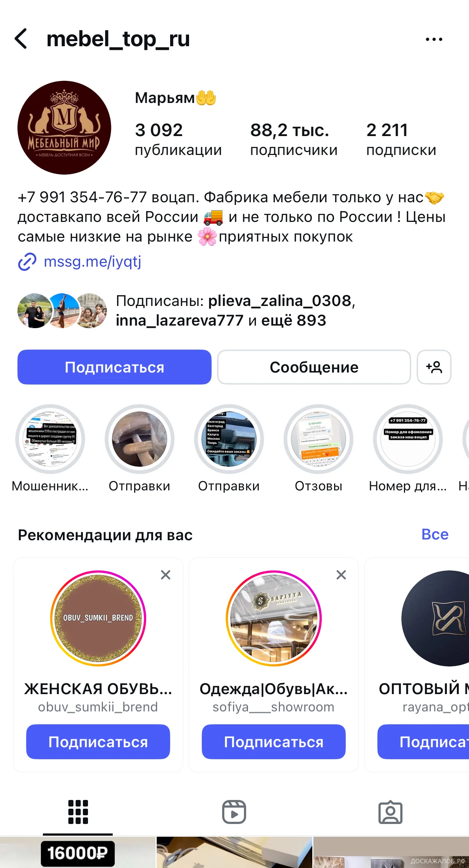Screen dimensions: 469x868
Task: Tap the add-person suggestions icon
Action: tap(434, 367)
